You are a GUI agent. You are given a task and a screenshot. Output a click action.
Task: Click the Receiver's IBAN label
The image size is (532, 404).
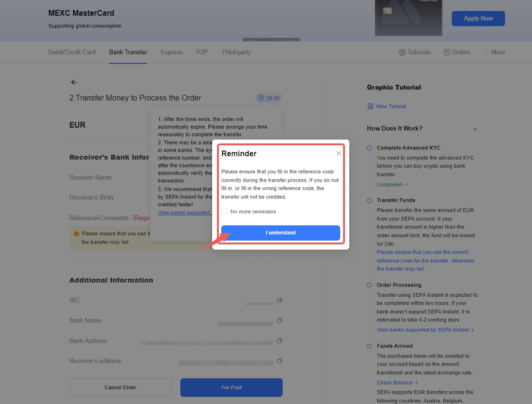click(x=92, y=197)
